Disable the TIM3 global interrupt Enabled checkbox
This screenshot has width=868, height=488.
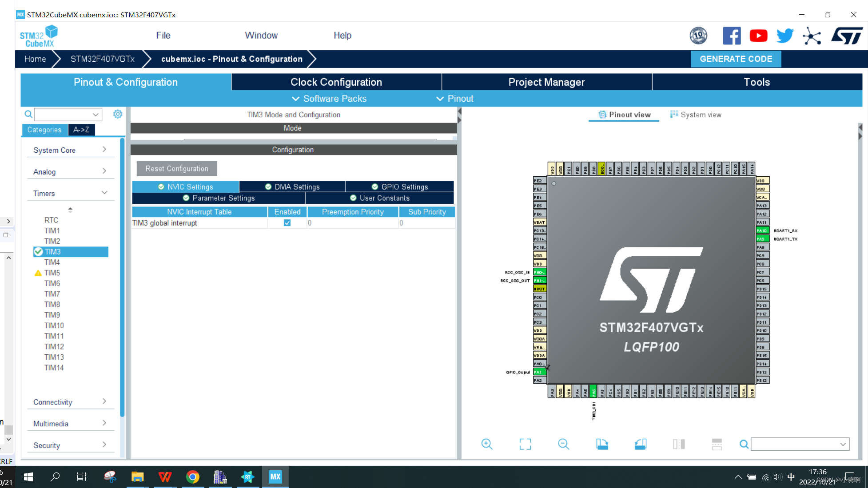point(287,222)
